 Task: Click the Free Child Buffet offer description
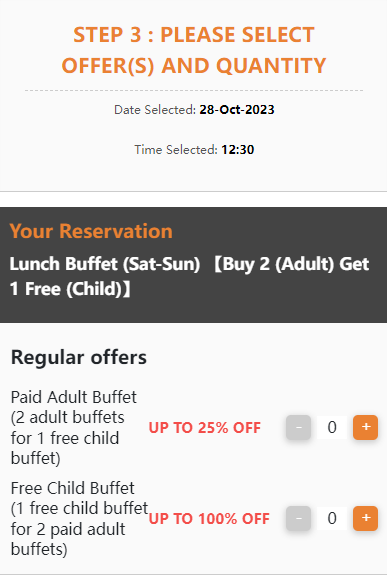[79, 519]
